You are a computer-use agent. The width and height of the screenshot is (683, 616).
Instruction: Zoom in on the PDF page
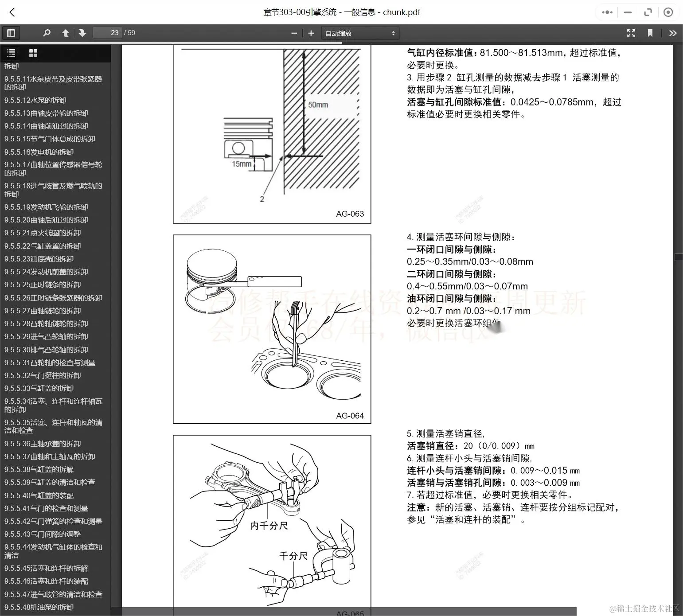311,33
